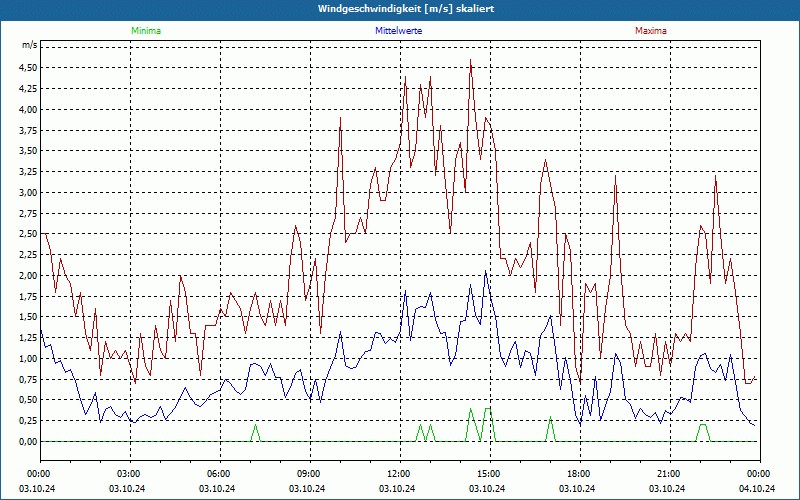Click the 0,50 y-axis value

coord(29,401)
